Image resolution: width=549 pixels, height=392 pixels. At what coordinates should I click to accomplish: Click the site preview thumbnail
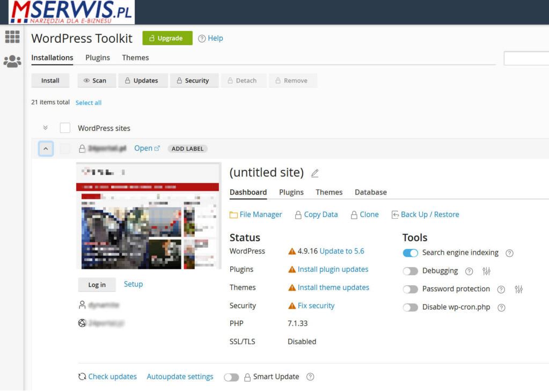click(149, 216)
